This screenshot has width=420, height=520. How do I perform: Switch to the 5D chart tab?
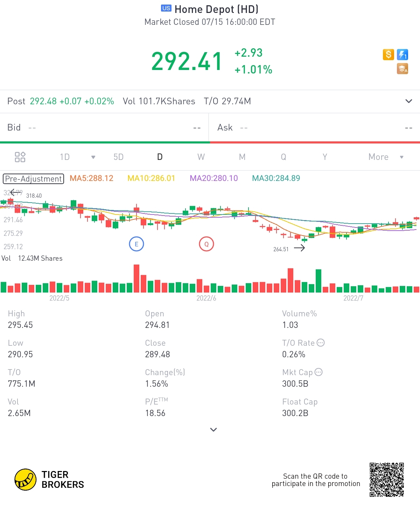point(119,157)
